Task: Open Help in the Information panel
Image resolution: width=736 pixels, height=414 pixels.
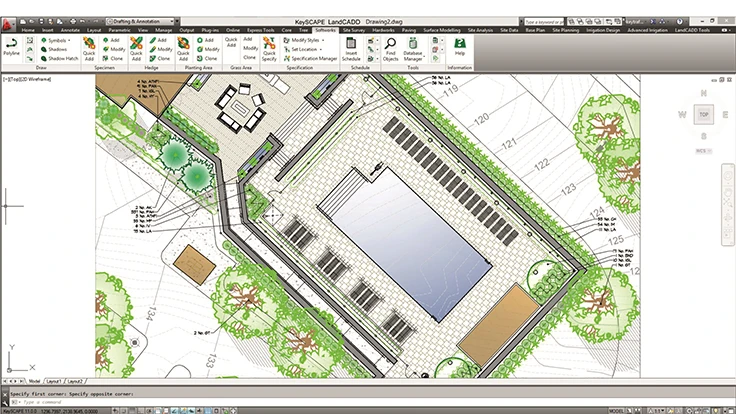Action: [x=460, y=47]
